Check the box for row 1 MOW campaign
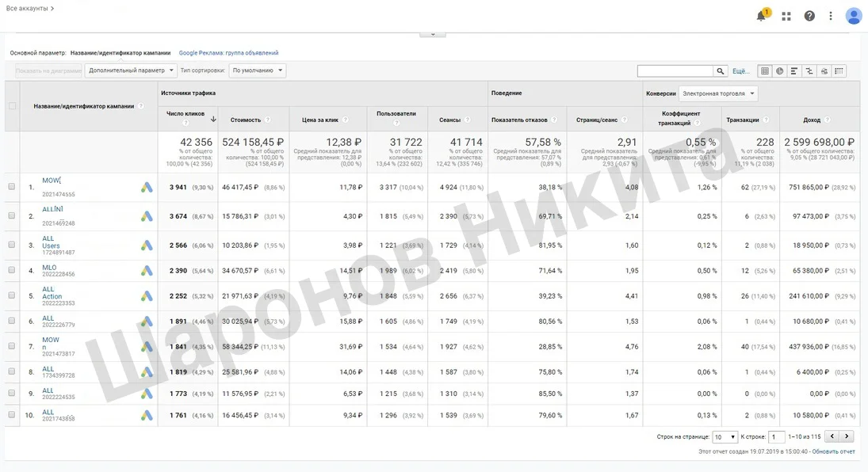 pos(12,187)
